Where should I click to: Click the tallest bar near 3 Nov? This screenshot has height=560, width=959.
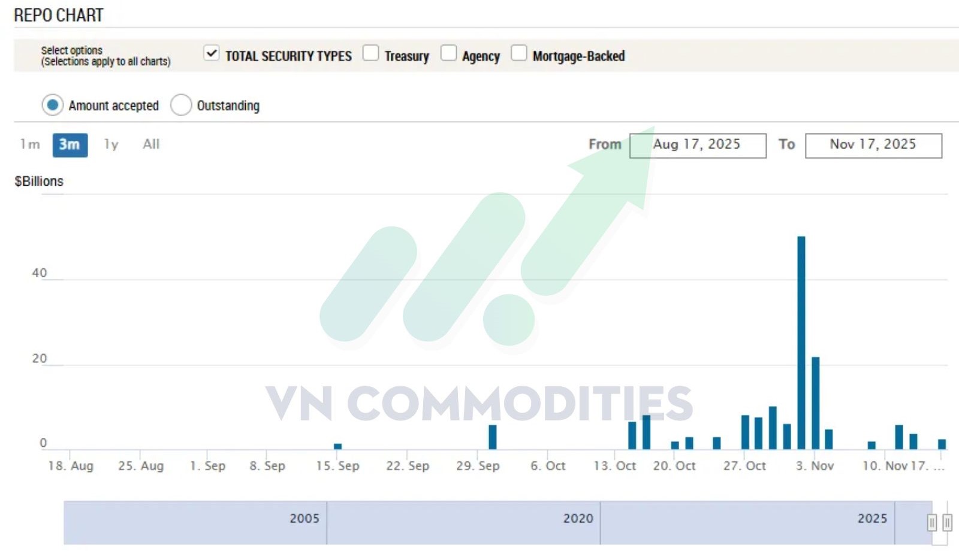coord(801,341)
